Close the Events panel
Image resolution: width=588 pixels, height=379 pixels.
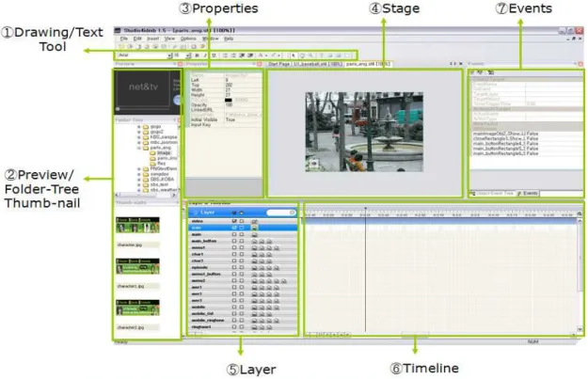[x=580, y=64]
